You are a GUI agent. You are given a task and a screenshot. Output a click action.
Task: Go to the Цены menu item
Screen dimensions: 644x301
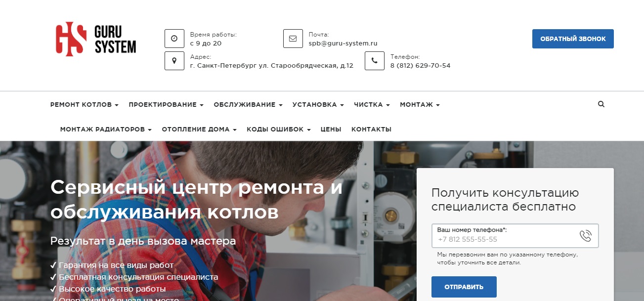(331, 129)
